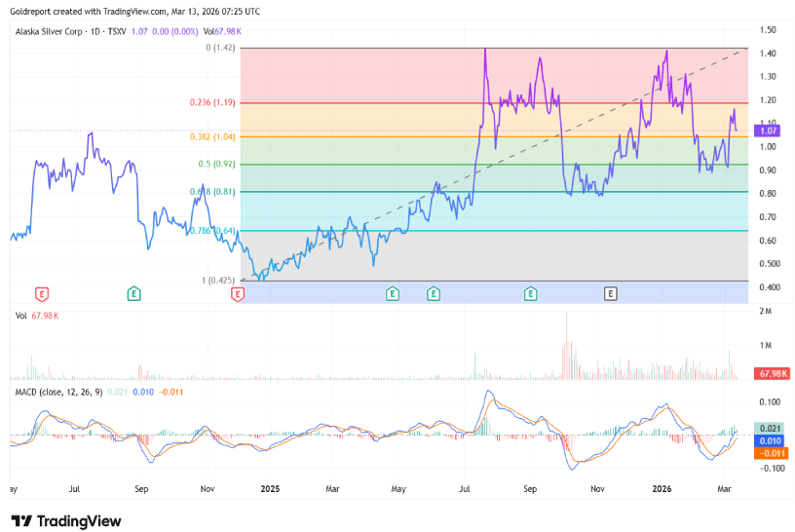The width and height of the screenshot is (795, 532).
Task: Click the red E marker before 2025
Action: coord(238,292)
